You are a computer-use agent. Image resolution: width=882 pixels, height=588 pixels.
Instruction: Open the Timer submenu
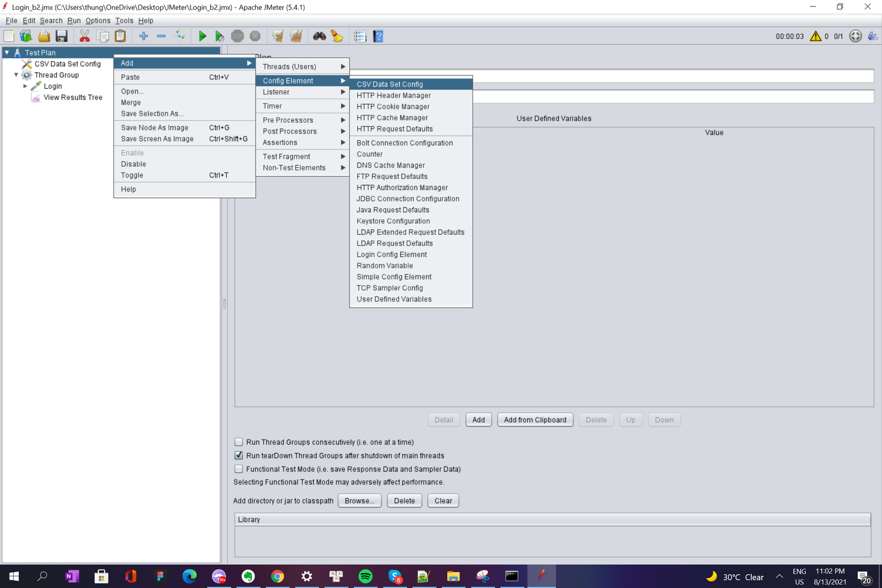pos(303,106)
